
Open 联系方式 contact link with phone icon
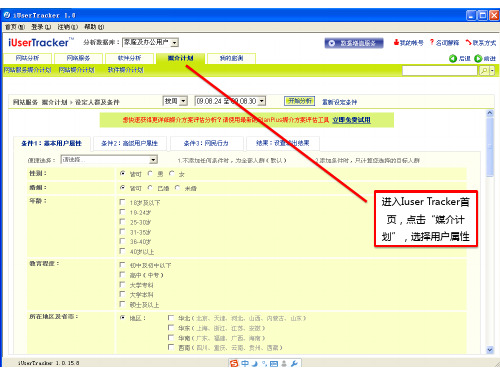(x=481, y=43)
